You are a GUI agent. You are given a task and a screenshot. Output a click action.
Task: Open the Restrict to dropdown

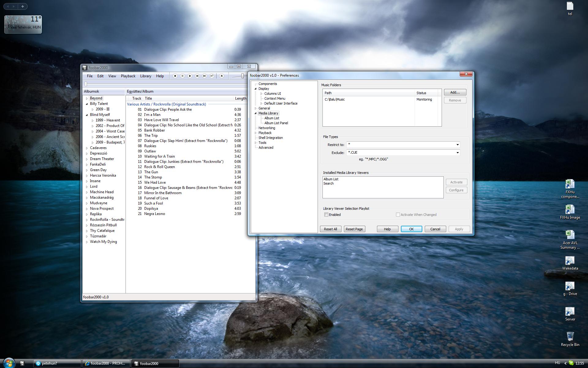(x=458, y=145)
